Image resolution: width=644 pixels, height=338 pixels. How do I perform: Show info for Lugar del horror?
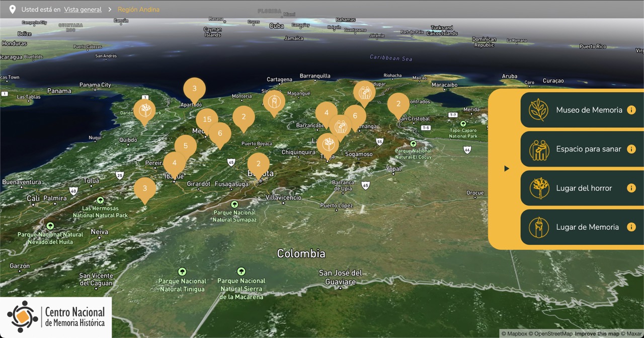pos(631,188)
